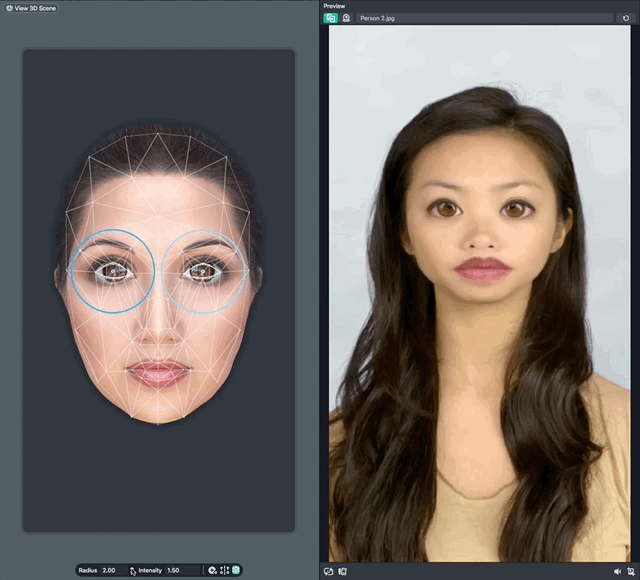Click the Intensity value field
Screen dimensions: 640x580
pyautogui.click(x=174, y=570)
